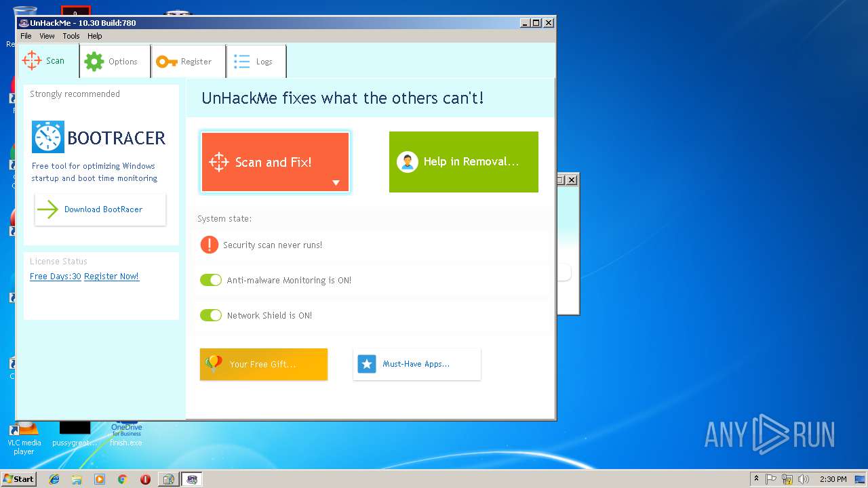
Task: Click the list icon on Logs tab
Action: click(x=242, y=62)
